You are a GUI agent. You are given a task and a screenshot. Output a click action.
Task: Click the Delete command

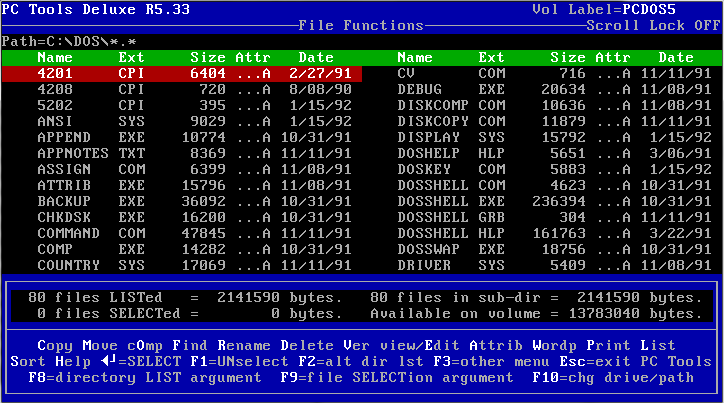(305, 345)
